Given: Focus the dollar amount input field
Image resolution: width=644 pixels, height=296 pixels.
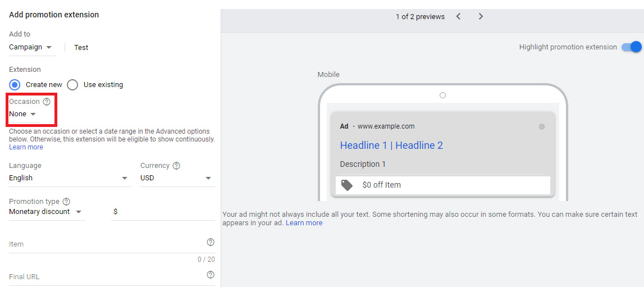Looking at the screenshot, I should point(163,212).
